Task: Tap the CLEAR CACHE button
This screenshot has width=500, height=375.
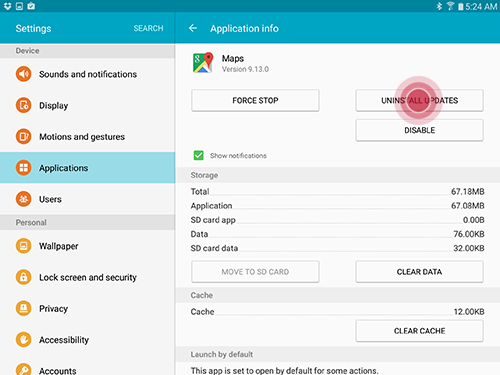Action: point(419,331)
